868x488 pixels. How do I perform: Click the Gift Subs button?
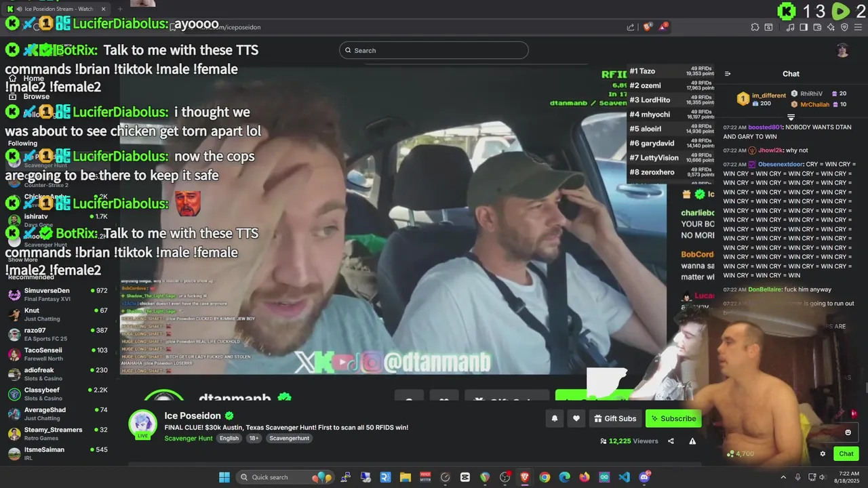615,419
